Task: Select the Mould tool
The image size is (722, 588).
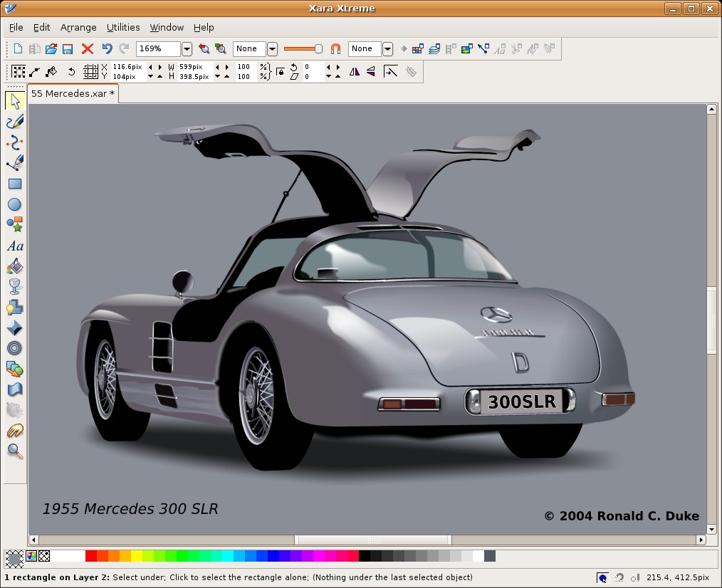Action: pyautogui.click(x=15, y=389)
